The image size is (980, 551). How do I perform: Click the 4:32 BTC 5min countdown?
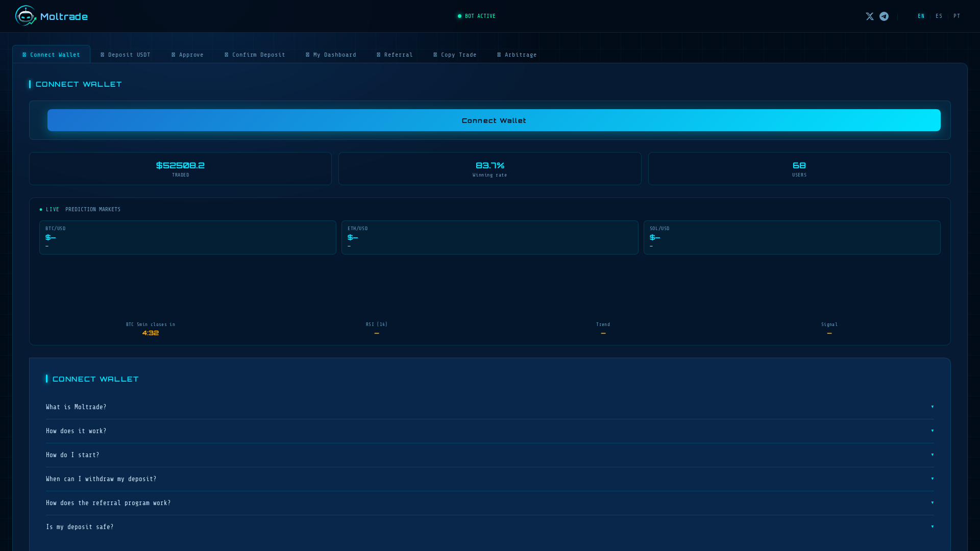tap(151, 333)
